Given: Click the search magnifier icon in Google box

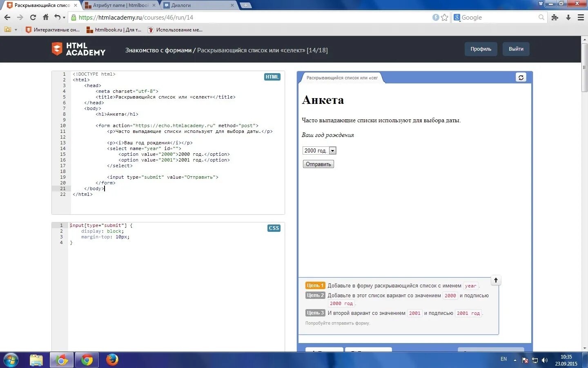Looking at the screenshot, I should tap(541, 17).
